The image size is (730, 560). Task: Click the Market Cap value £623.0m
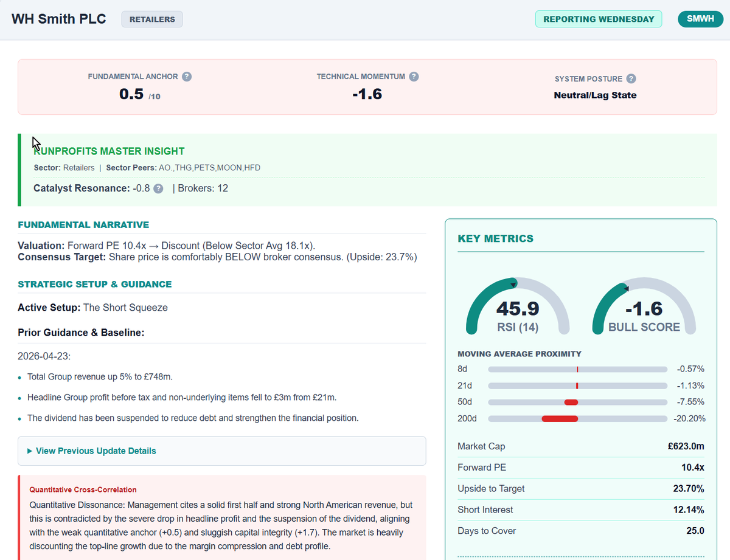[686, 446]
